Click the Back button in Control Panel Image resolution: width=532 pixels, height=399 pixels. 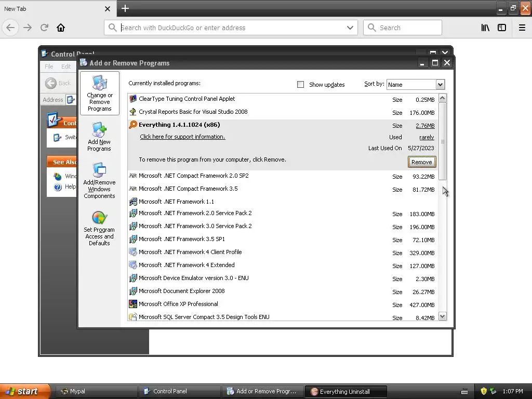(x=58, y=83)
